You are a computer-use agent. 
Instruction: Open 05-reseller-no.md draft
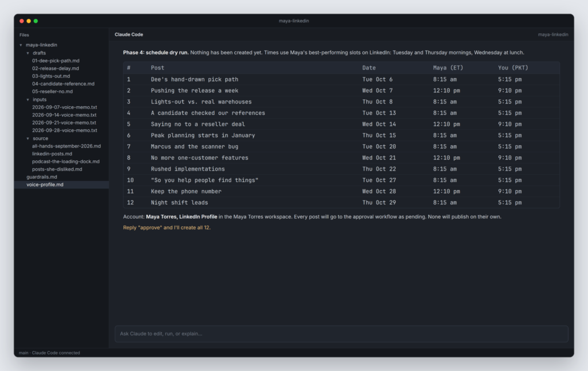tap(52, 91)
